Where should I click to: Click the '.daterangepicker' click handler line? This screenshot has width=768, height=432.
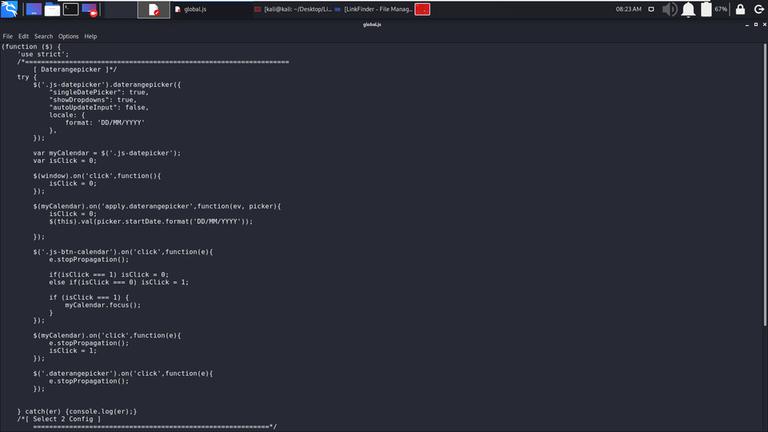[x=123, y=373]
